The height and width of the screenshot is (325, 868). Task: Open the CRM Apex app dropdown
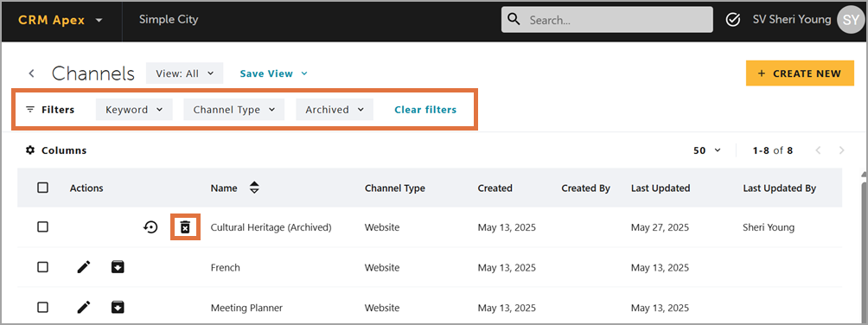pyautogui.click(x=61, y=21)
